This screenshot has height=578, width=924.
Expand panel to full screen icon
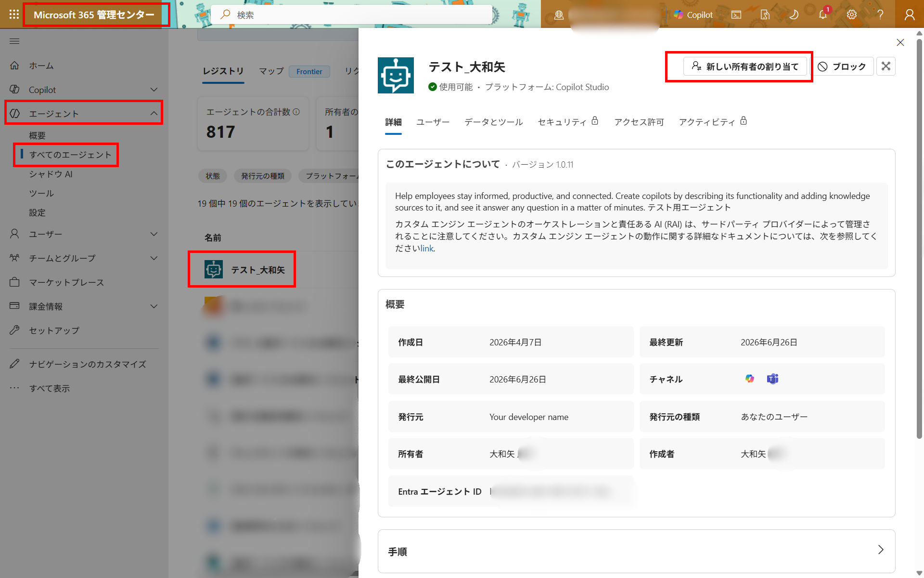pyautogui.click(x=886, y=66)
